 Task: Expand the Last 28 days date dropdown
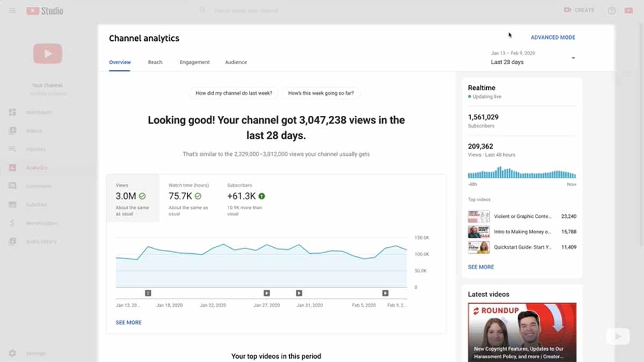click(573, 58)
